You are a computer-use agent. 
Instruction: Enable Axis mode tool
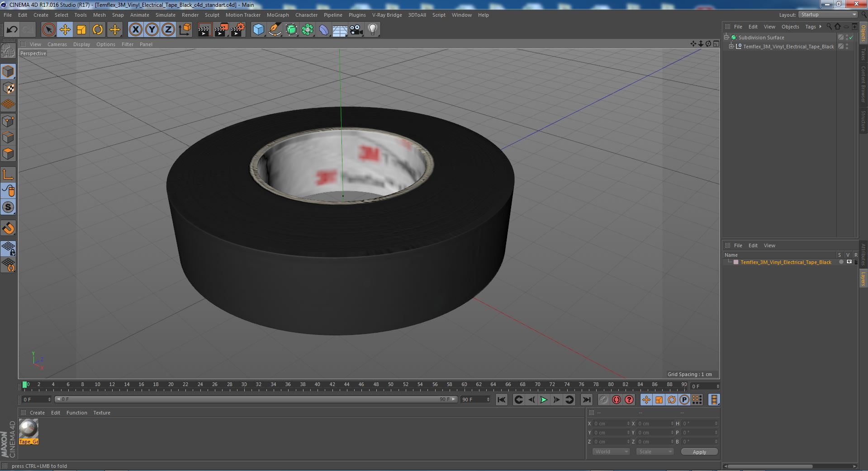click(8, 174)
